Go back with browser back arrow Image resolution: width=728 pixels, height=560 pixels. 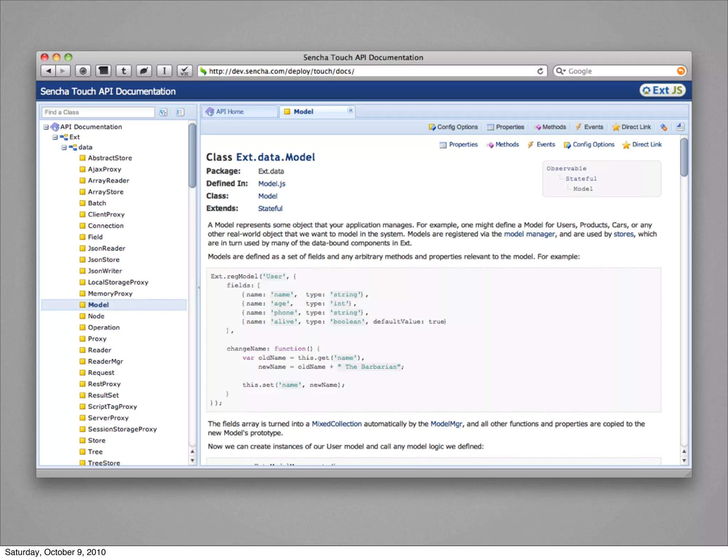(x=48, y=71)
